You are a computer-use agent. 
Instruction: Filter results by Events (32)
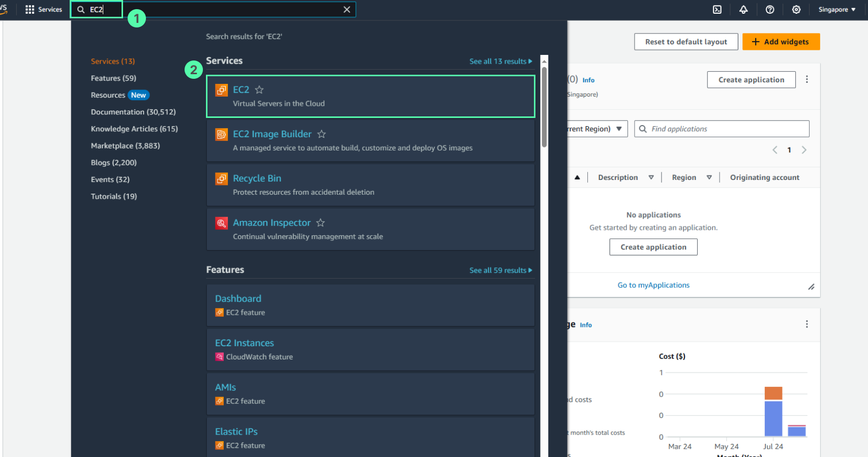pyautogui.click(x=110, y=179)
